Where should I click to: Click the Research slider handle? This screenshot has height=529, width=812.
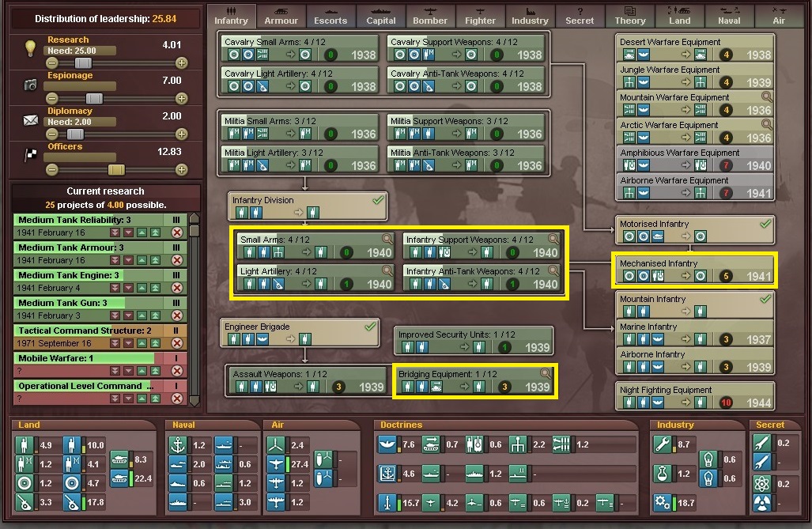pyautogui.click(x=83, y=62)
